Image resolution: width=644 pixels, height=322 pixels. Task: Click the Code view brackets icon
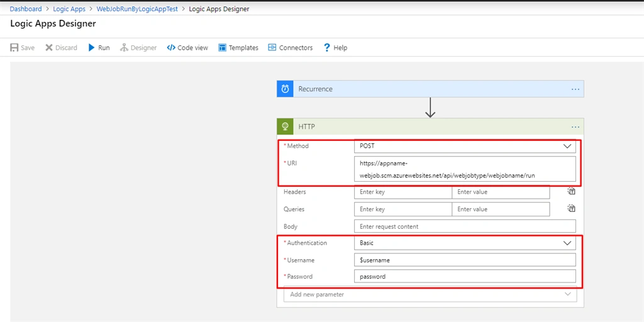[171, 48]
